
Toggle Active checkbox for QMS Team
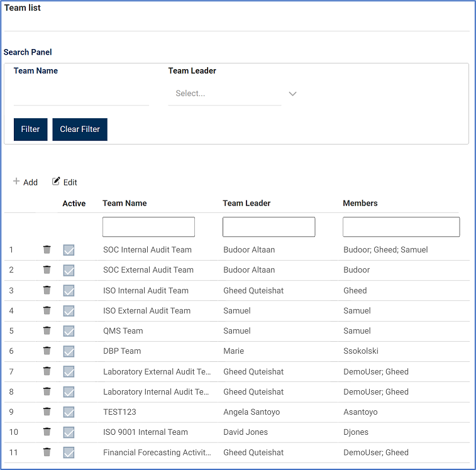pos(69,331)
